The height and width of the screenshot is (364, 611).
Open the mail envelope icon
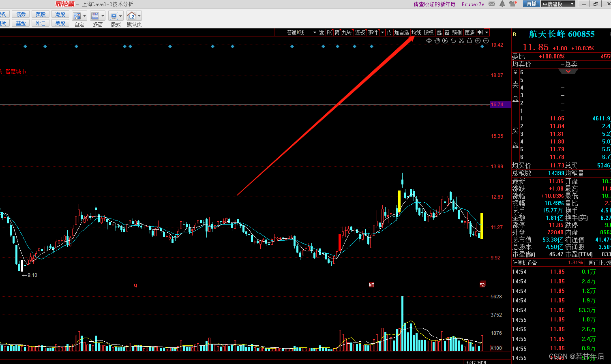pos(492,4)
